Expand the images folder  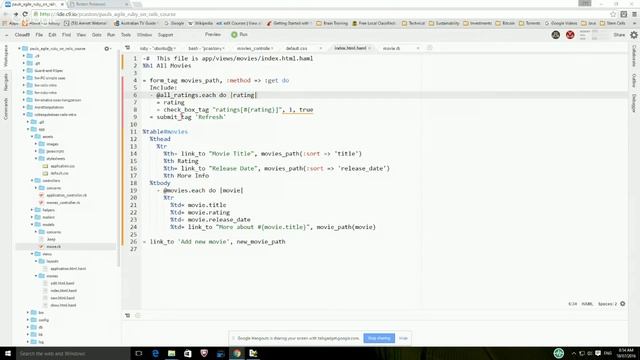click(36, 144)
